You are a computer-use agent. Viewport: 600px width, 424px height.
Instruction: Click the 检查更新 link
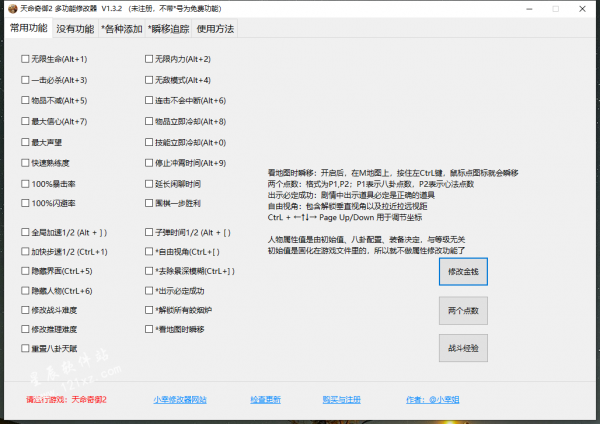pyautogui.click(x=265, y=399)
